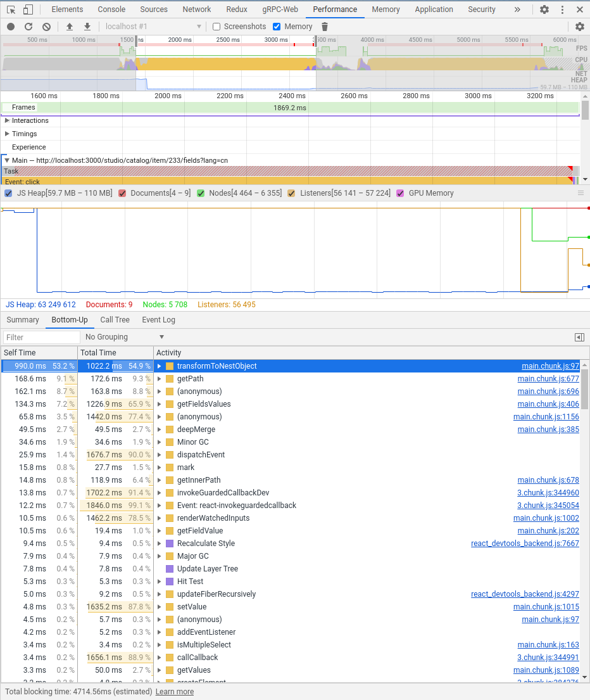
Task: Toggle the JS Heap counter checkbox
Action: [8, 193]
